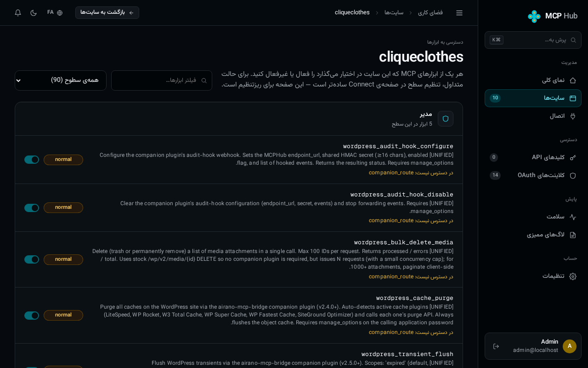Open کلیدهای API menu item
Viewport: 588px width, 368px height.
(x=533, y=157)
